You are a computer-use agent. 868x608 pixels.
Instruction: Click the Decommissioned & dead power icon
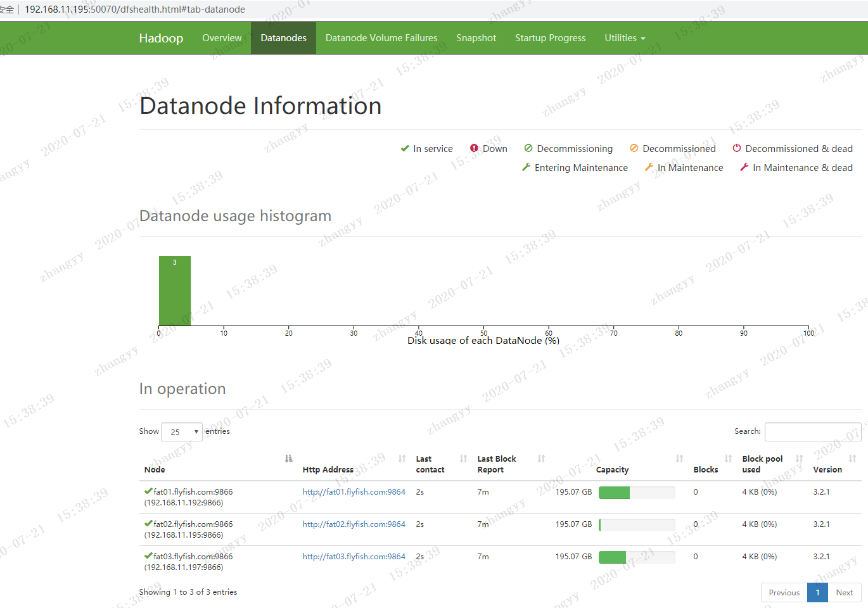(x=737, y=148)
